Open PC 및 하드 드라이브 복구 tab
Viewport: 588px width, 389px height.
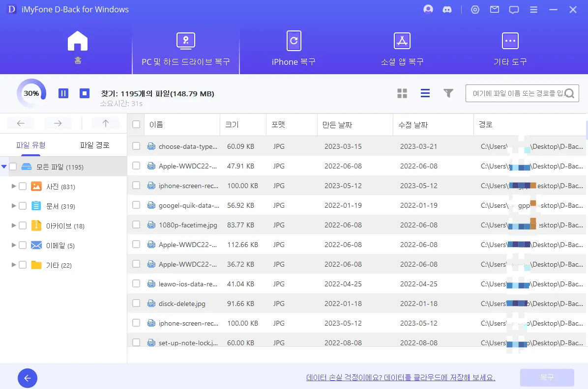[x=186, y=48]
